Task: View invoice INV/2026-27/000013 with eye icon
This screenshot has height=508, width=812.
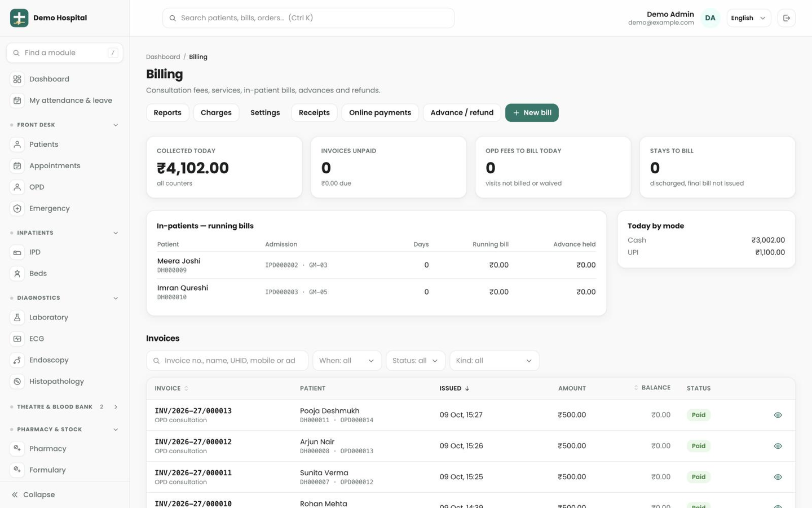Action: [778, 415]
